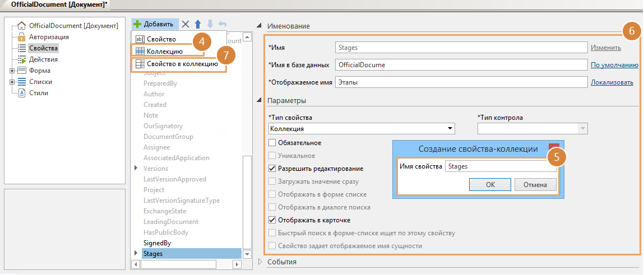Click the Локализовать link

(611, 83)
